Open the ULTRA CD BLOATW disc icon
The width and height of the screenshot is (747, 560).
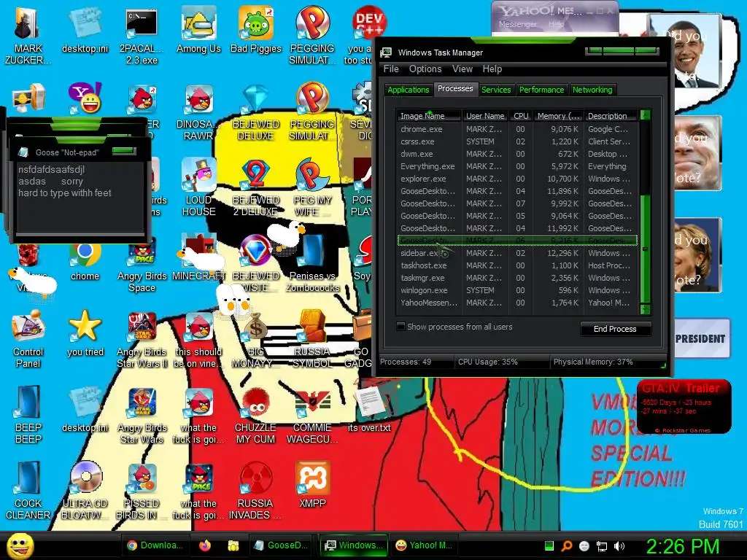coord(85,491)
